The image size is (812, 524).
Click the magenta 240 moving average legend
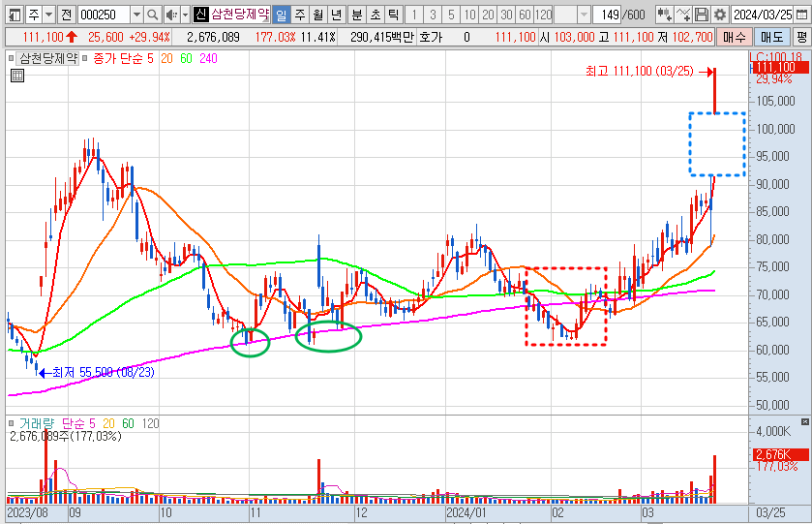point(208,58)
